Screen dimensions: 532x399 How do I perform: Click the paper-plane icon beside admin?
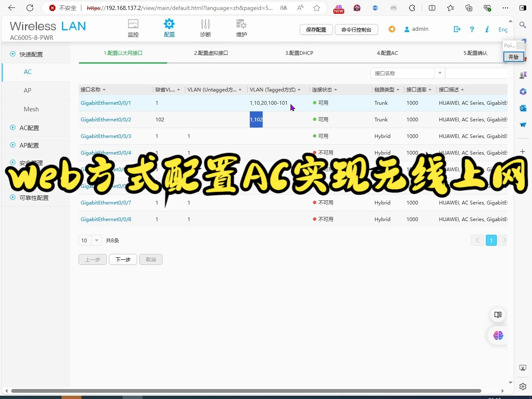point(392,29)
